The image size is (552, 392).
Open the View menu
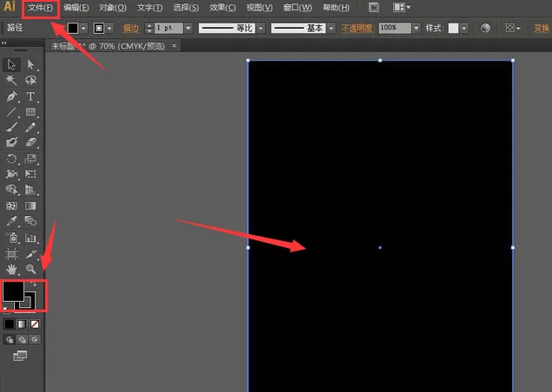pos(260,8)
